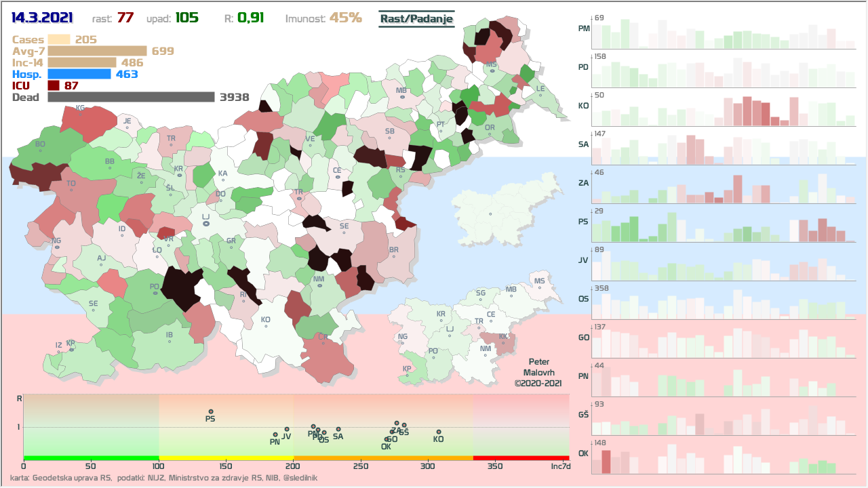The image size is (868, 488).
Task: Click the 14.3.2021 date label
Action: click(x=42, y=18)
